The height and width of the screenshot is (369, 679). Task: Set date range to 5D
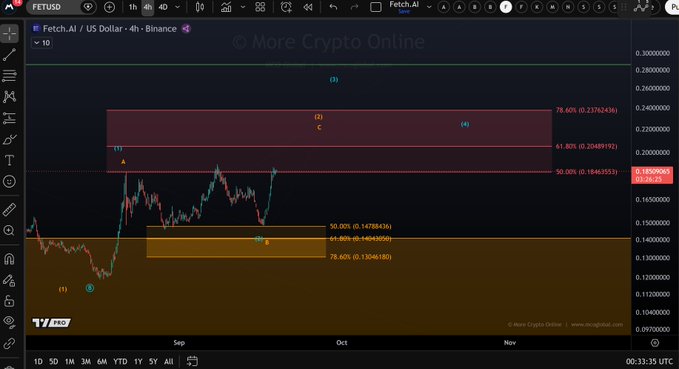(53, 361)
